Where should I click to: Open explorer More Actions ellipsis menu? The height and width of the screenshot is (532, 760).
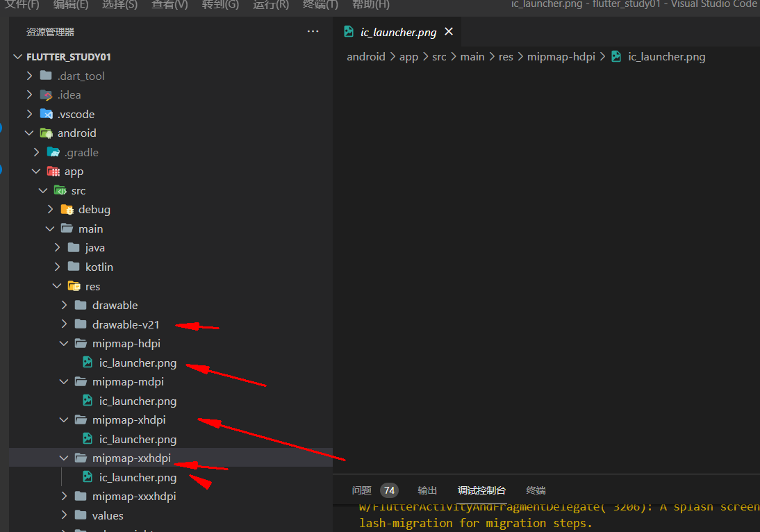313,31
